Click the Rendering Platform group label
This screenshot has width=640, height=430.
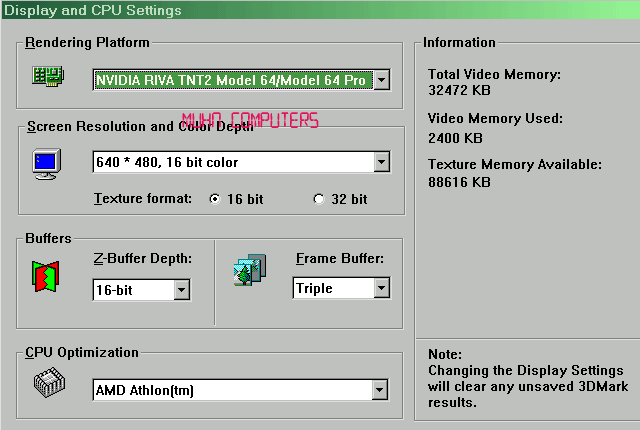pyautogui.click(x=87, y=42)
